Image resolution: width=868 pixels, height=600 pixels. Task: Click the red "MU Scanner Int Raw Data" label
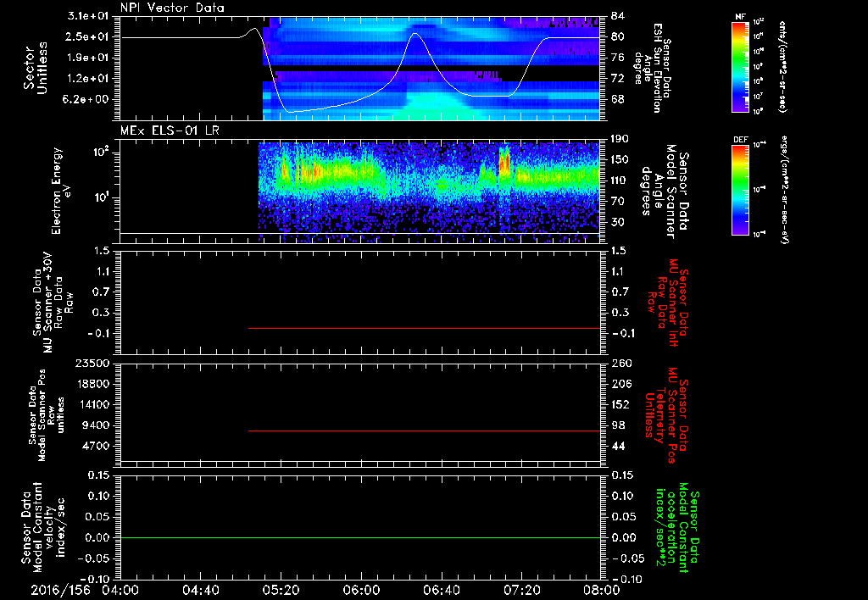[668, 303]
